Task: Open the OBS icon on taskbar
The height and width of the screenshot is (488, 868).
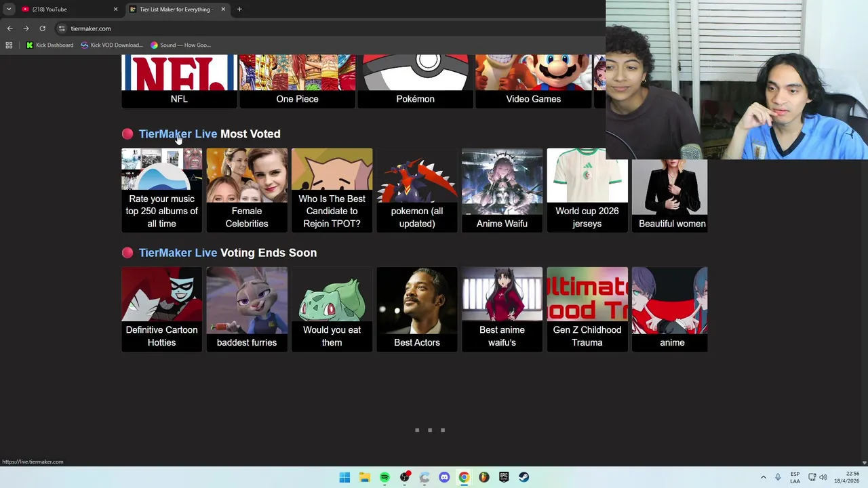Action: coord(405,477)
